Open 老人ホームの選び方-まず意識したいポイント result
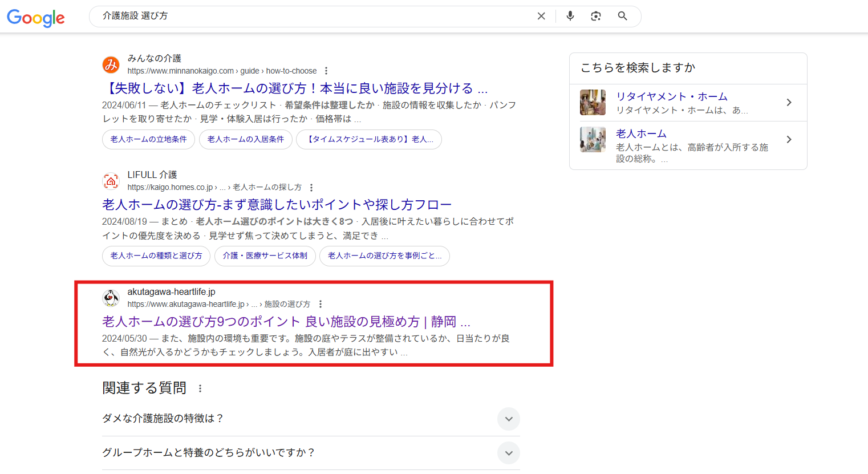Image resolution: width=868 pixels, height=474 pixels. pyautogui.click(x=277, y=205)
